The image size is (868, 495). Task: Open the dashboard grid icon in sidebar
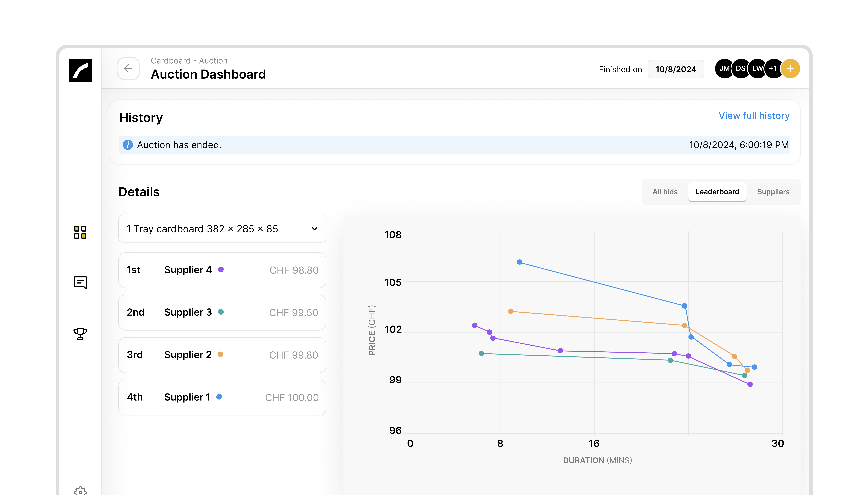[80, 233]
